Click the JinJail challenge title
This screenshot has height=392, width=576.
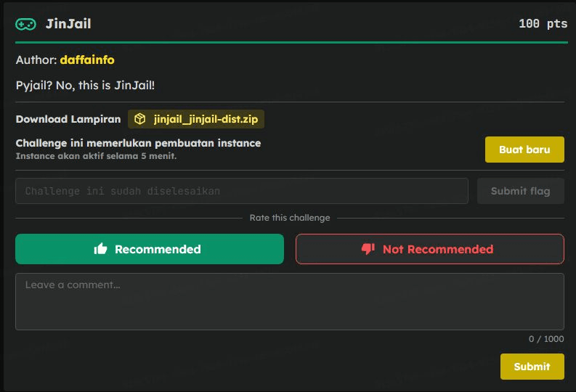[x=68, y=24]
